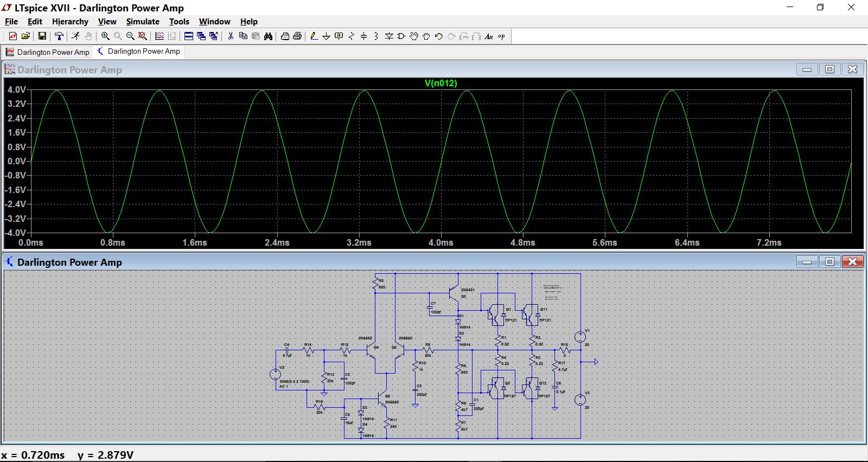
Task: Click the -4.0V bottom axis label
Action: tap(15, 233)
